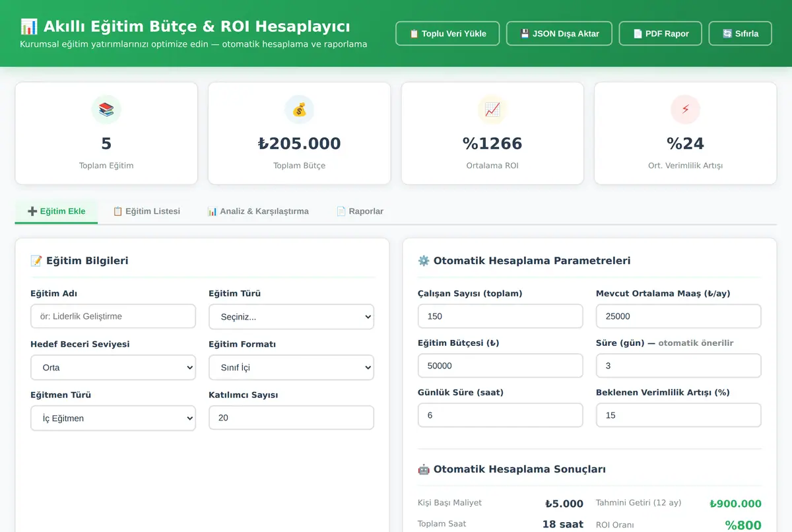
Task: Click the Otomatik Hesaplama Parametreleri heading
Action: 524,261
